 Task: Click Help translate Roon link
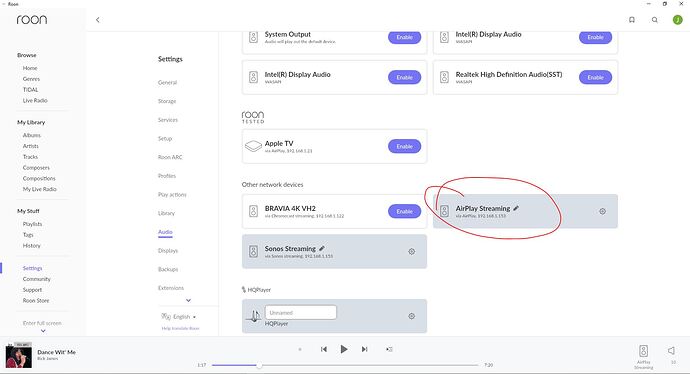180,328
